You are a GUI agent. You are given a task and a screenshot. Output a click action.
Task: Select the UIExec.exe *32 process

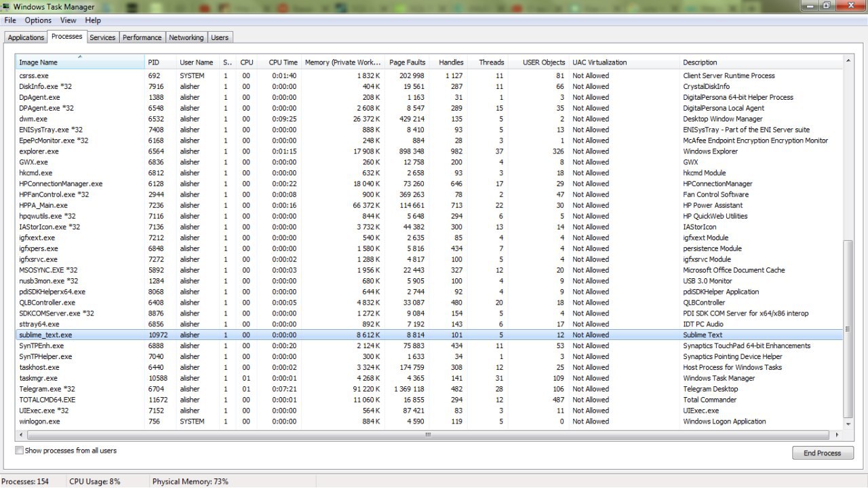pyautogui.click(x=429, y=411)
